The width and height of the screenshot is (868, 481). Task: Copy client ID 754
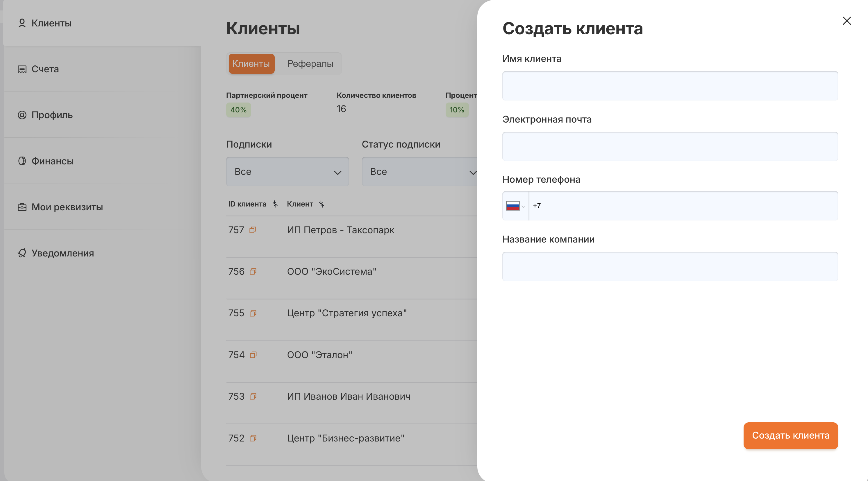pos(253,355)
